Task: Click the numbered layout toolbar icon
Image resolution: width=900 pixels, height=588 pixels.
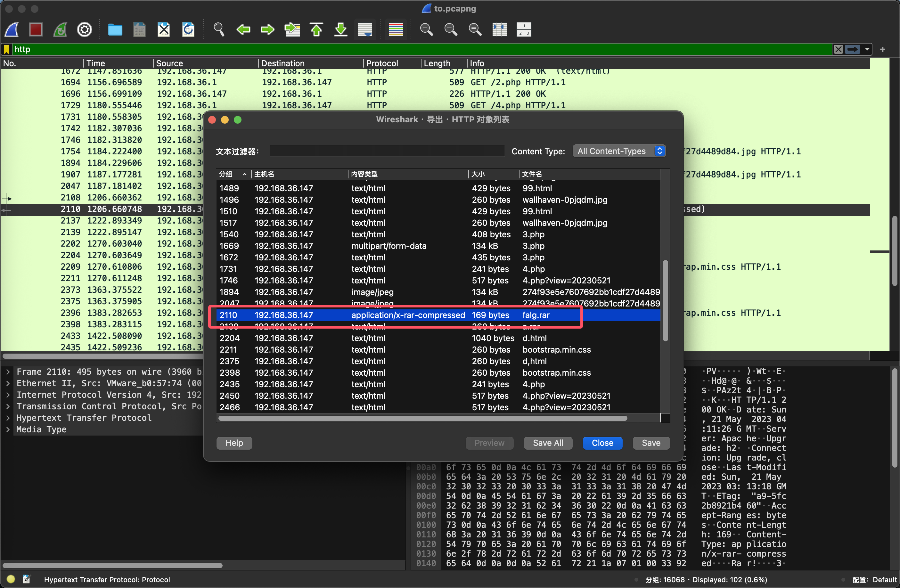Action: click(x=524, y=29)
